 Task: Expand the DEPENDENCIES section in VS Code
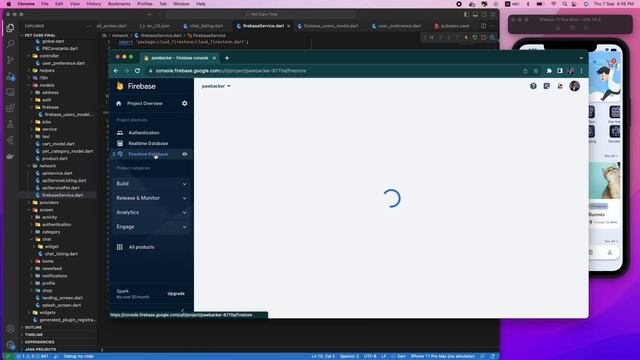point(39,342)
